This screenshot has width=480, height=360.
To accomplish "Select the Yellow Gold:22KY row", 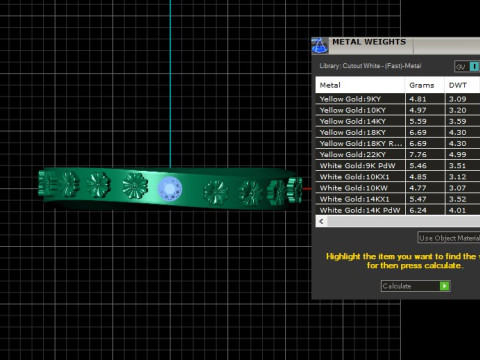I will coord(398,155).
